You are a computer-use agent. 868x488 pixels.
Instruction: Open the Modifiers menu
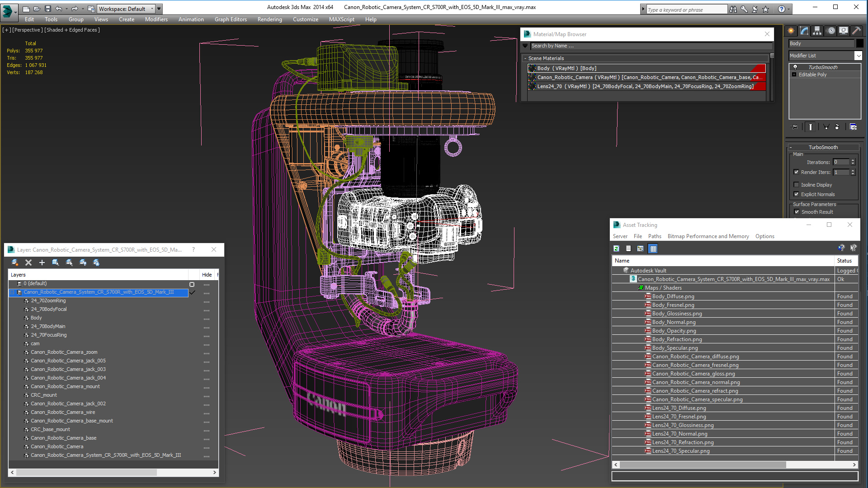tap(156, 19)
